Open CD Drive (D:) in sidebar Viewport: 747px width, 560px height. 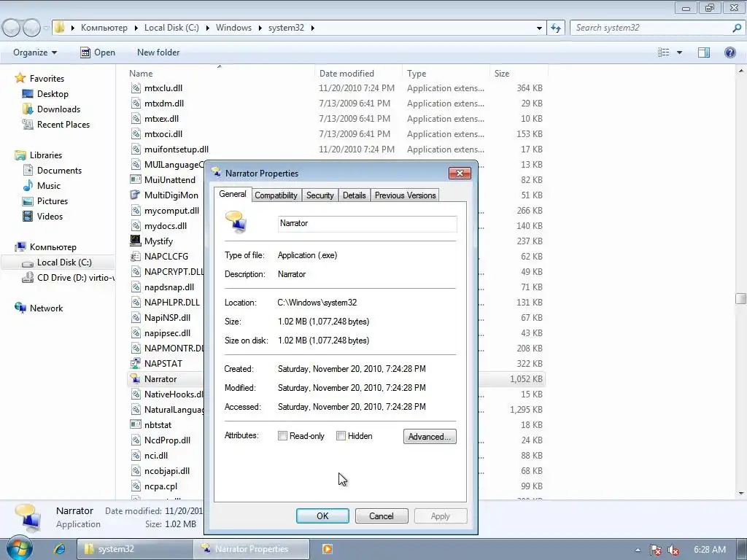(x=75, y=278)
